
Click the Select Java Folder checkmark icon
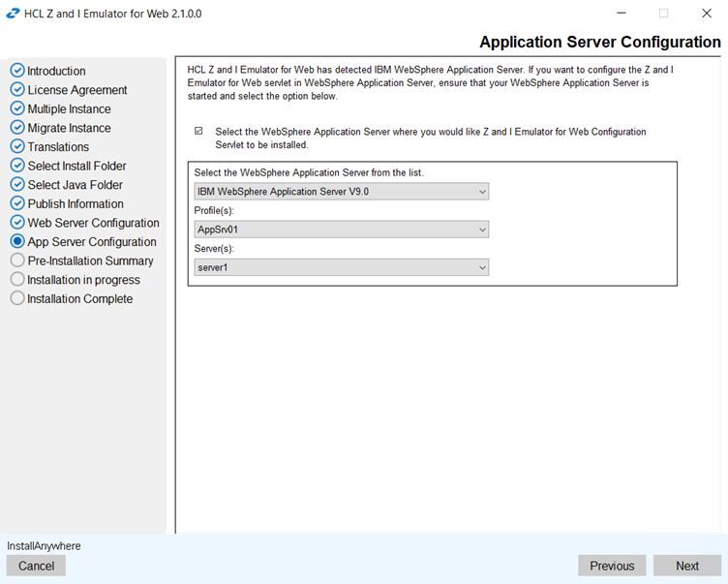click(x=17, y=184)
